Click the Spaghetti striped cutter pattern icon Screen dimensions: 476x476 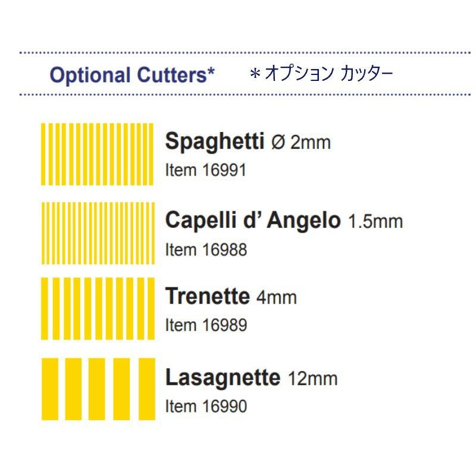98,154
